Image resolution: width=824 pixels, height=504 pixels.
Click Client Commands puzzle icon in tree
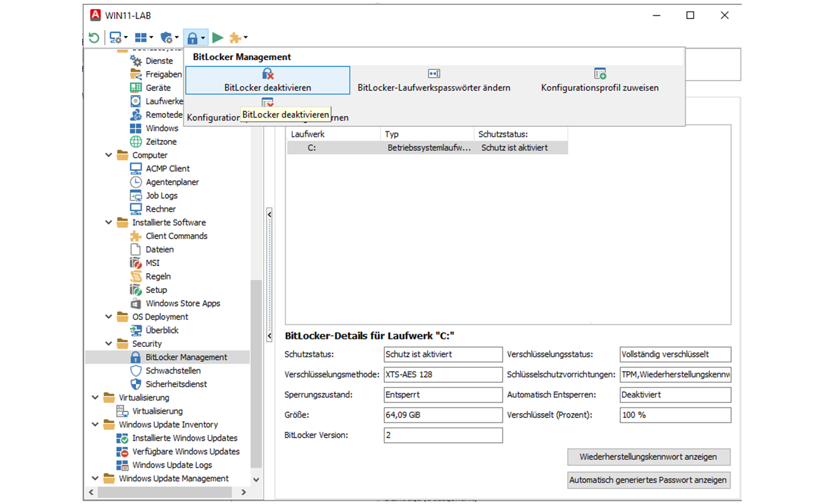pyautogui.click(x=135, y=236)
